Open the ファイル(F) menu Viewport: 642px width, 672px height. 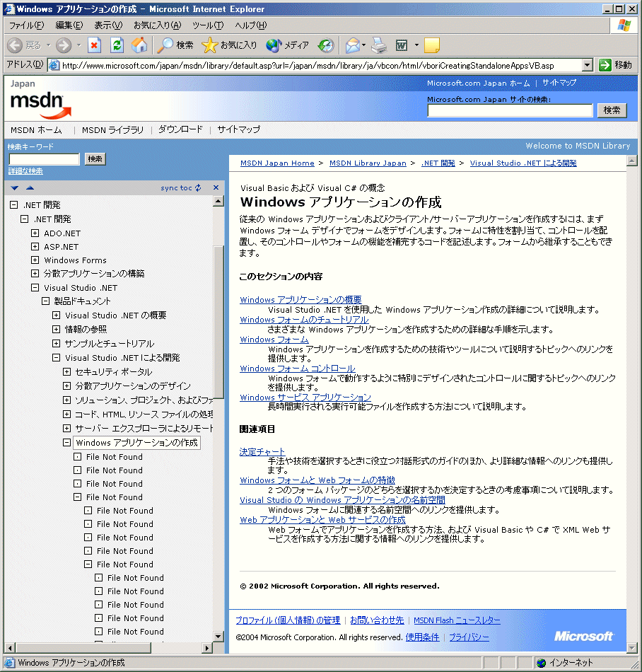coord(26,25)
